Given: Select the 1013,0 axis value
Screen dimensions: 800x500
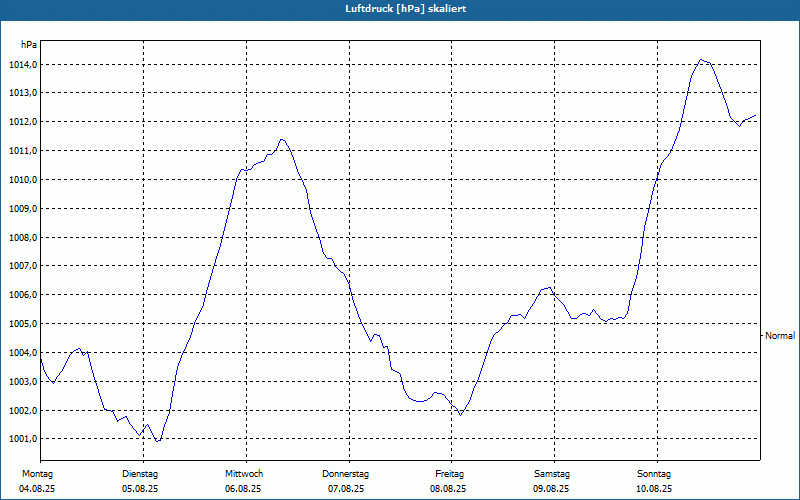Looking at the screenshot, I should click(x=22, y=93).
